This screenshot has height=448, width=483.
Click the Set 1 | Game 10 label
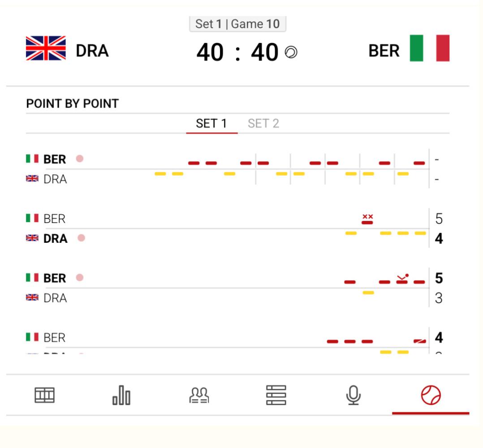pyautogui.click(x=237, y=24)
